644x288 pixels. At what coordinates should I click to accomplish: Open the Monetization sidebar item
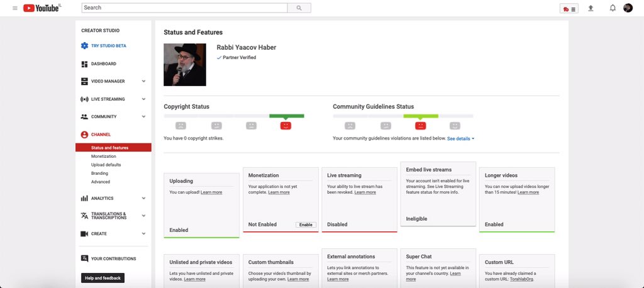click(104, 156)
